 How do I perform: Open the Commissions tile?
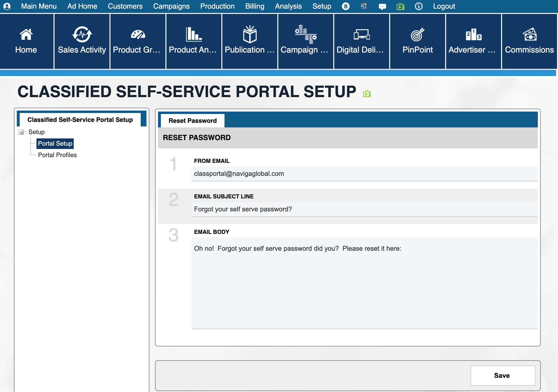point(529,41)
